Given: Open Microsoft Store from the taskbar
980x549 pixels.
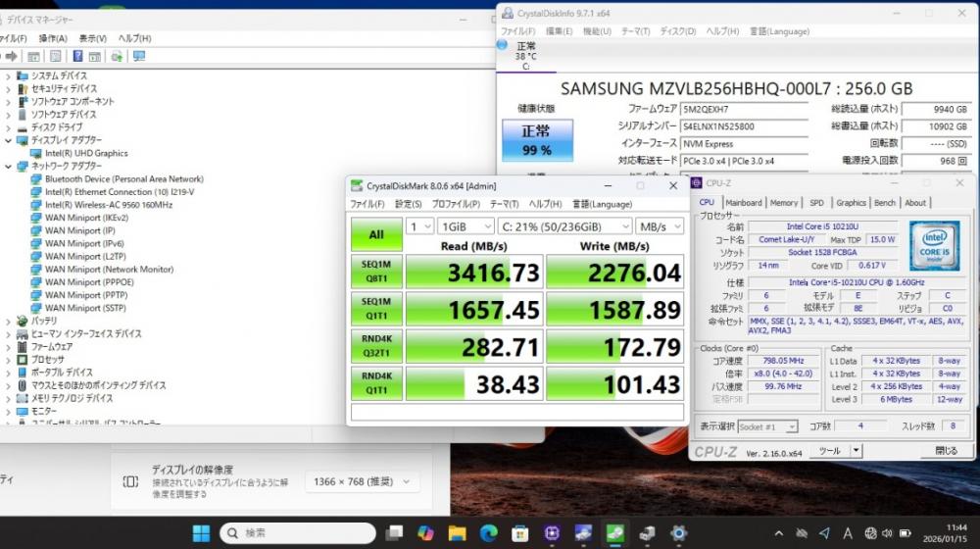Looking at the screenshot, I should (520, 533).
